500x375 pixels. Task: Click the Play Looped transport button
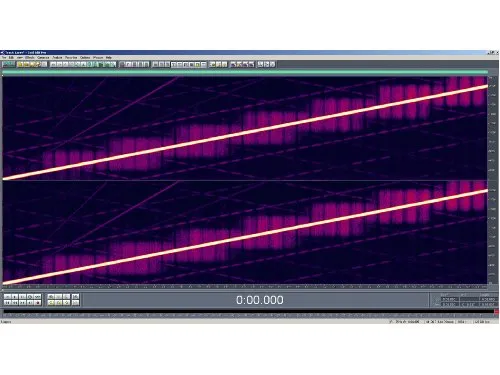(38, 297)
